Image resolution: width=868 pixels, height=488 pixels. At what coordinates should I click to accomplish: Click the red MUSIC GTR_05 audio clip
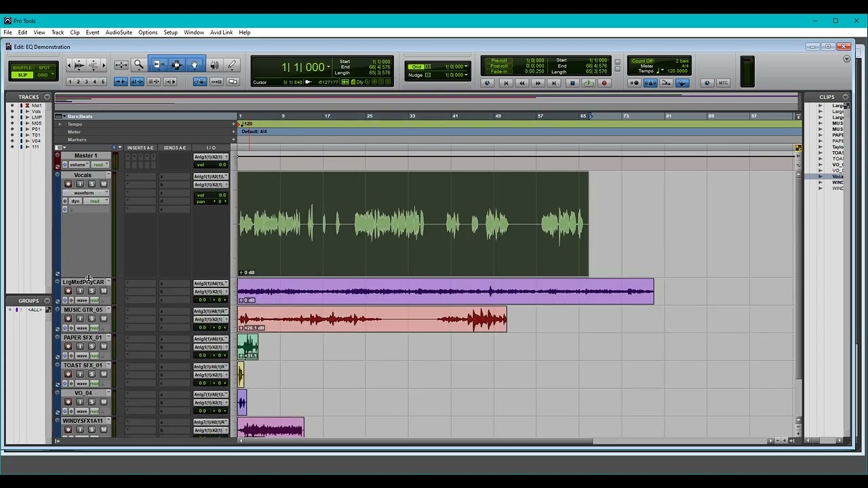[x=372, y=319]
